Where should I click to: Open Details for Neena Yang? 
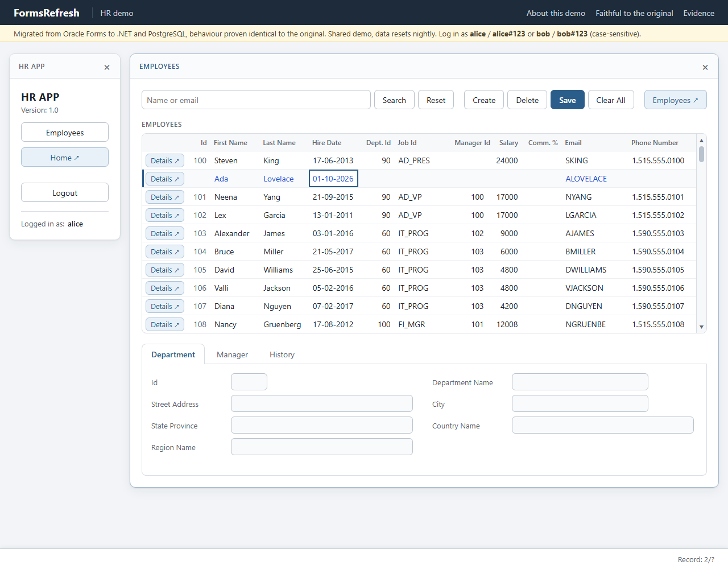coord(165,197)
